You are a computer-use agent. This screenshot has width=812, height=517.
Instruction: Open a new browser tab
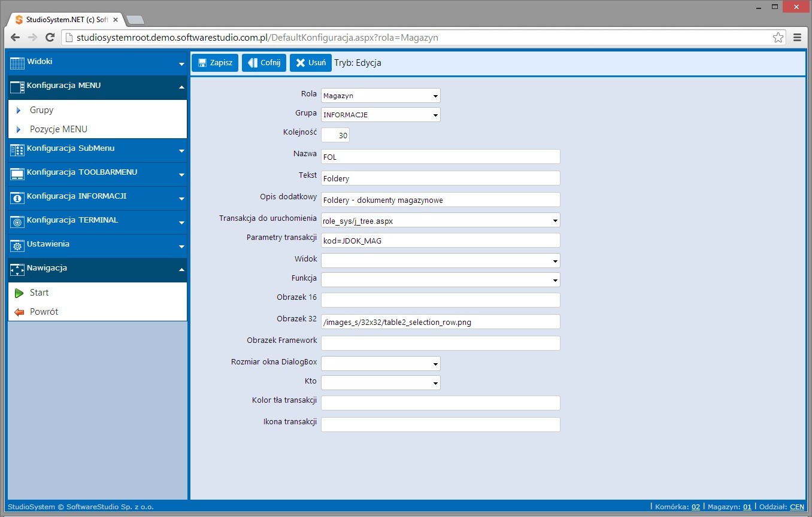pos(135,20)
